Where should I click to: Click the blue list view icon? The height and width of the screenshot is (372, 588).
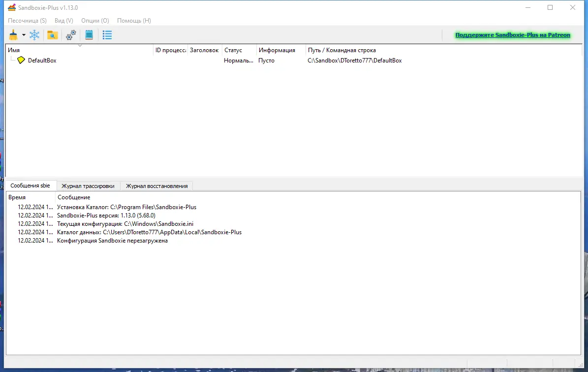tap(107, 35)
